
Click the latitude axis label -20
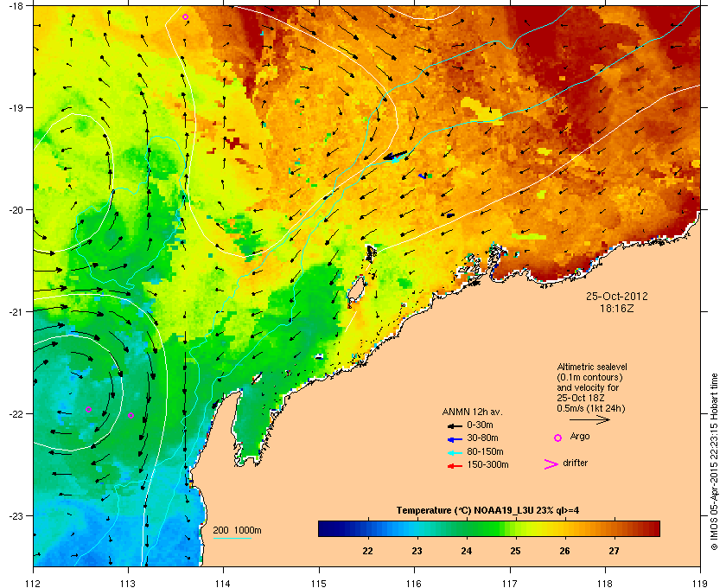16,210
